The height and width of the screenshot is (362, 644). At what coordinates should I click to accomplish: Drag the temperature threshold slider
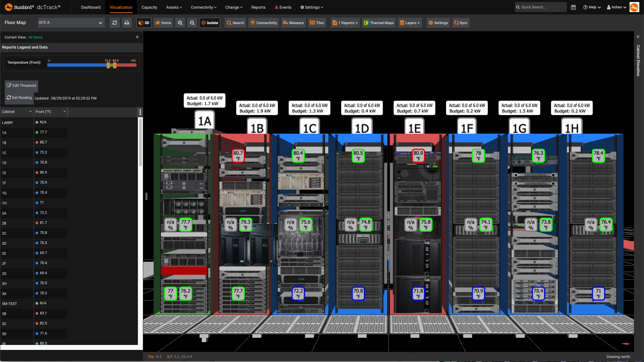point(109,65)
